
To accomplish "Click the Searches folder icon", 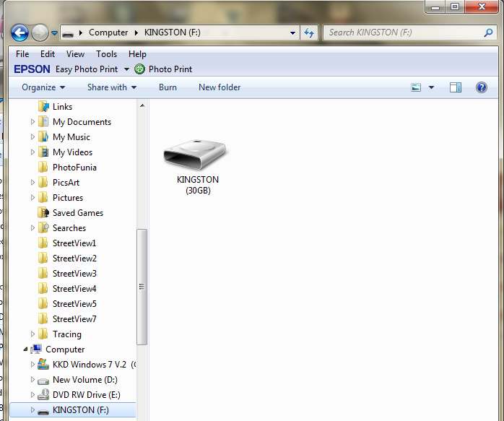I will tap(43, 228).
